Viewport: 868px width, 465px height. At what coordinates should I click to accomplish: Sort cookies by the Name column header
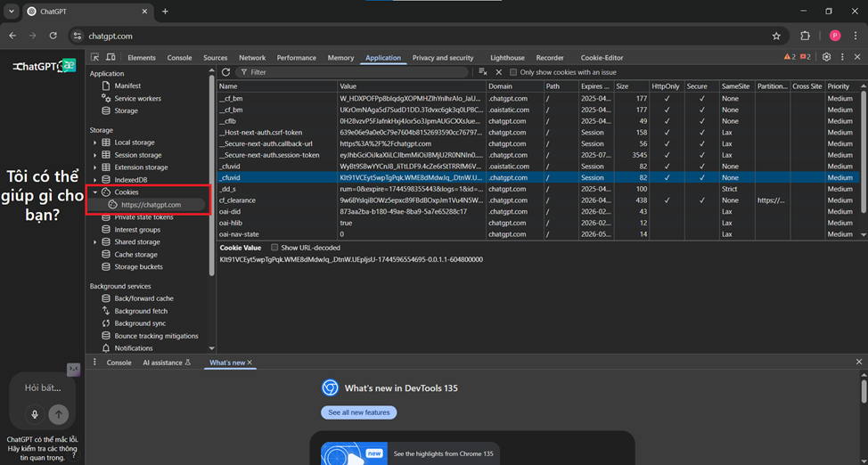pos(277,86)
